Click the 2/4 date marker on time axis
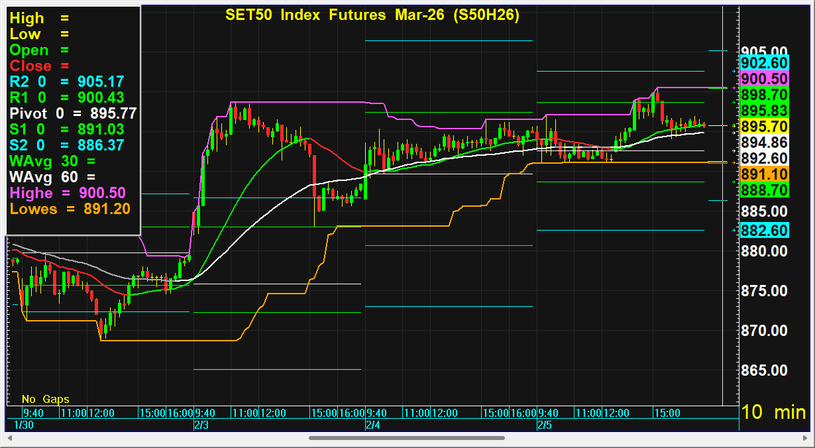The width and height of the screenshot is (815, 448). [372, 424]
